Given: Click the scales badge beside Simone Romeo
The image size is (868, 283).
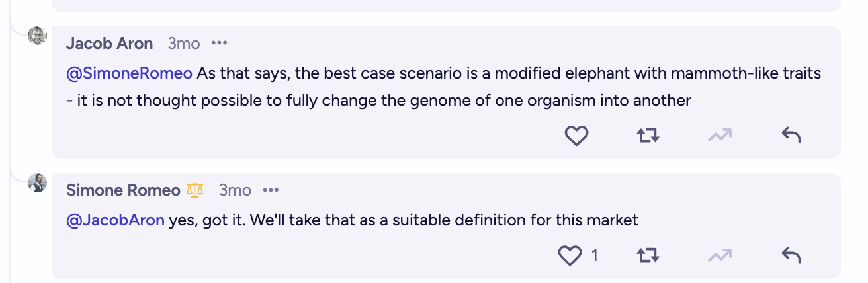Looking at the screenshot, I should pos(195,190).
